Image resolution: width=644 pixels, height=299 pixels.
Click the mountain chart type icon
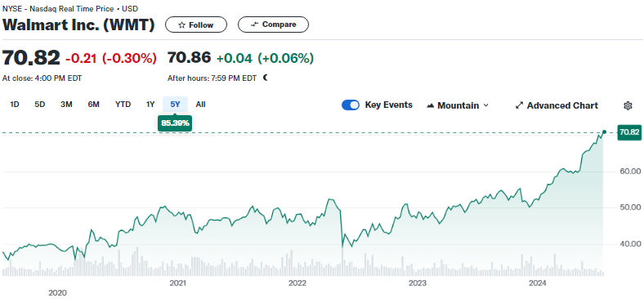point(431,105)
